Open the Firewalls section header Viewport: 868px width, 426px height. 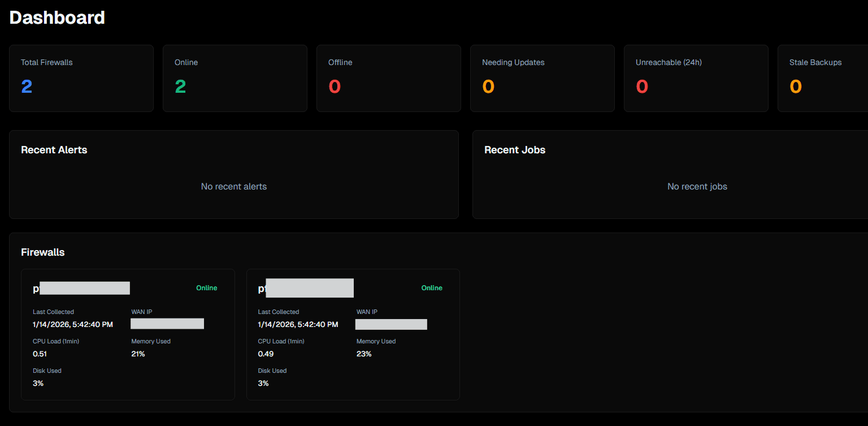click(42, 252)
